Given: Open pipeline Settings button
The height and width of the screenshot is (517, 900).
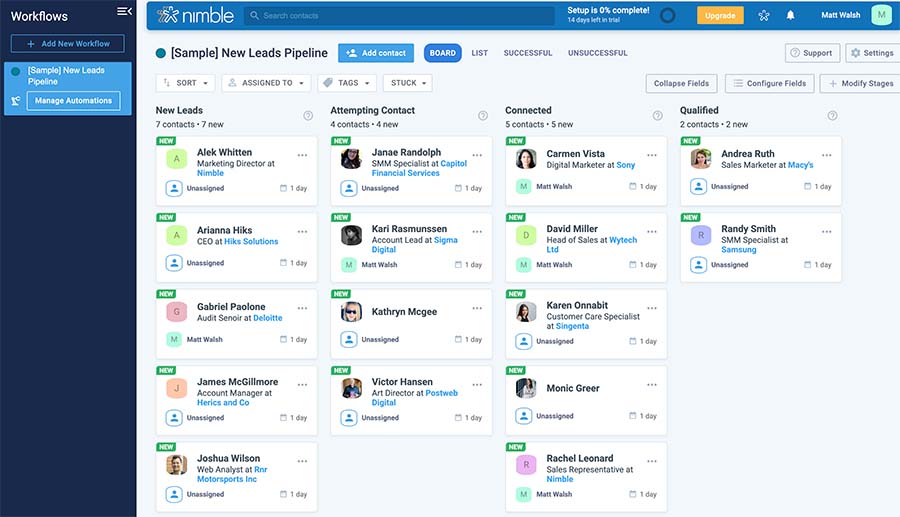Looking at the screenshot, I should tap(872, 53).
